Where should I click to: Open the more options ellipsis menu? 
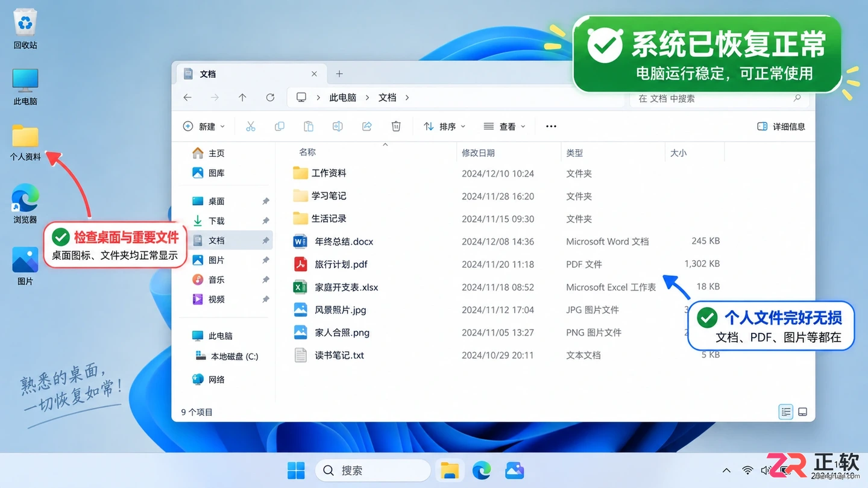[x=551, y=127]
